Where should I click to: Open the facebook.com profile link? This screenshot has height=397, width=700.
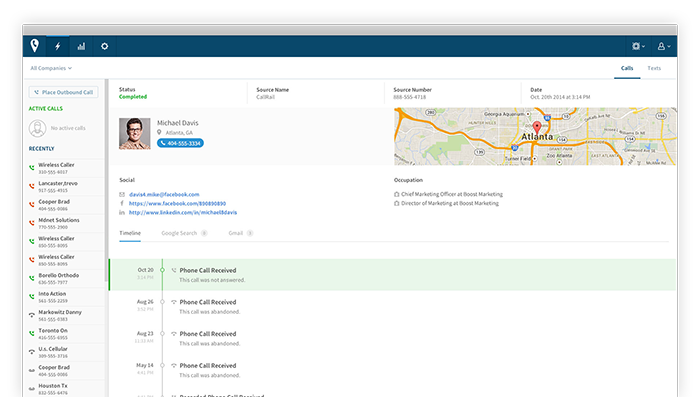coord(177,203)
